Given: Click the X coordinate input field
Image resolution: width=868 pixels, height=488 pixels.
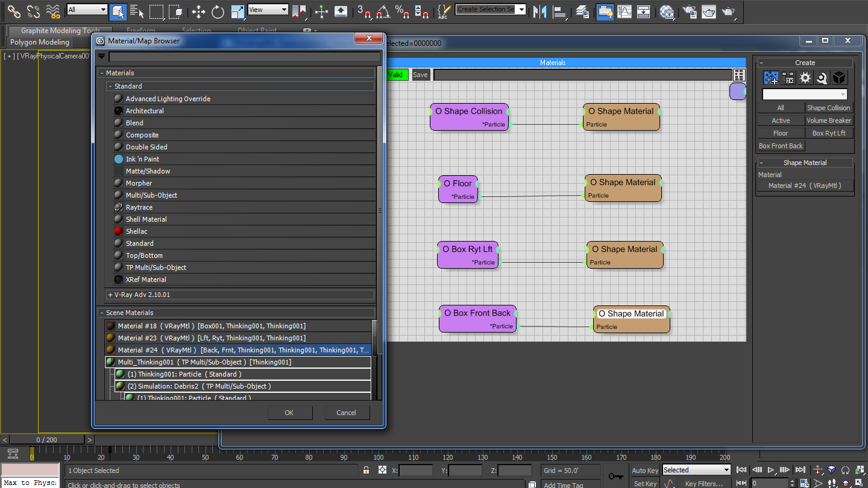Looking at the screenshot, I should pos(416,470).
